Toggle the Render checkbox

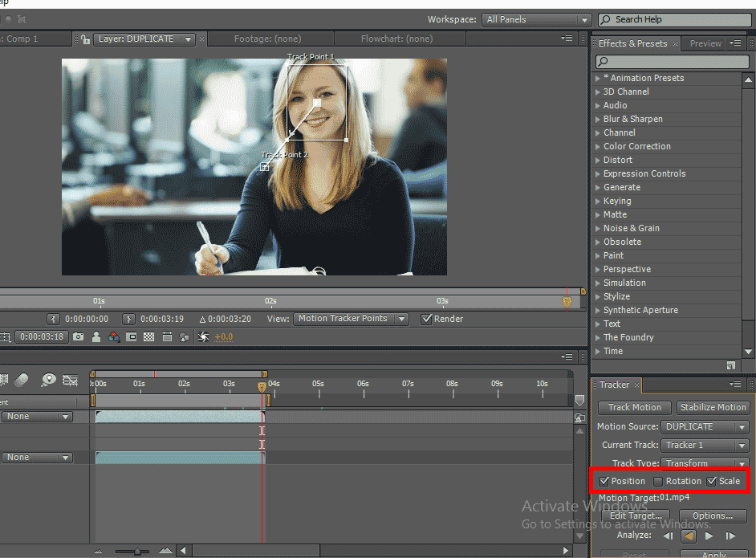tap(427, 319)
